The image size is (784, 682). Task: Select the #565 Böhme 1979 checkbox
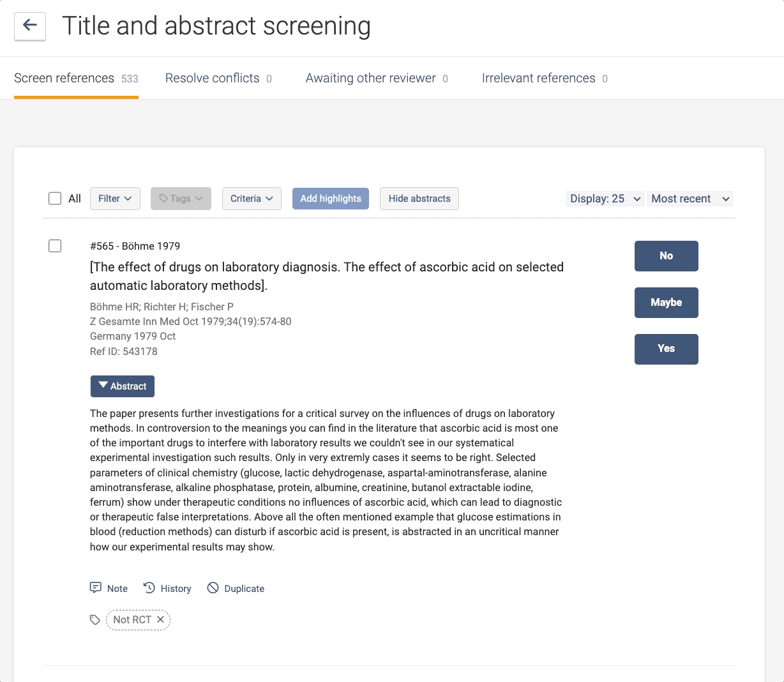point(55,246)
